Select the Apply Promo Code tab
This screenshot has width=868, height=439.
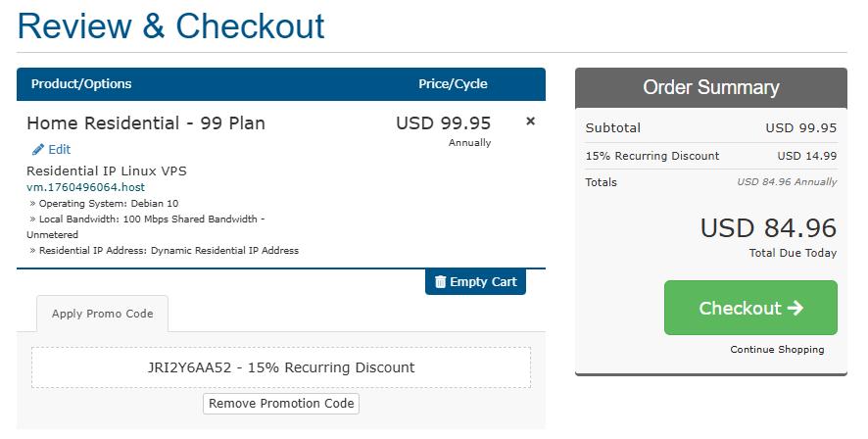(103, 314)
